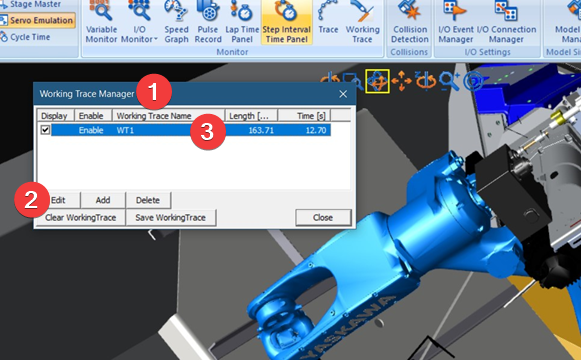Image resolution: width=581 pixels, height=360 pixels.
Task: Click Save WorkingTrace button
Action: (x=170, y=218)
